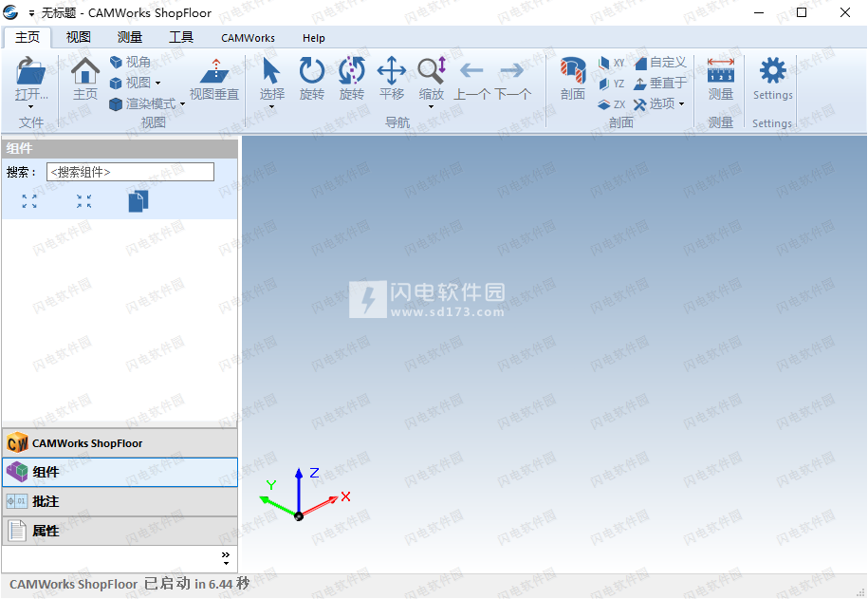Select the ZX section plane
The height and width of the screenshot is (599, 868).
612,104
